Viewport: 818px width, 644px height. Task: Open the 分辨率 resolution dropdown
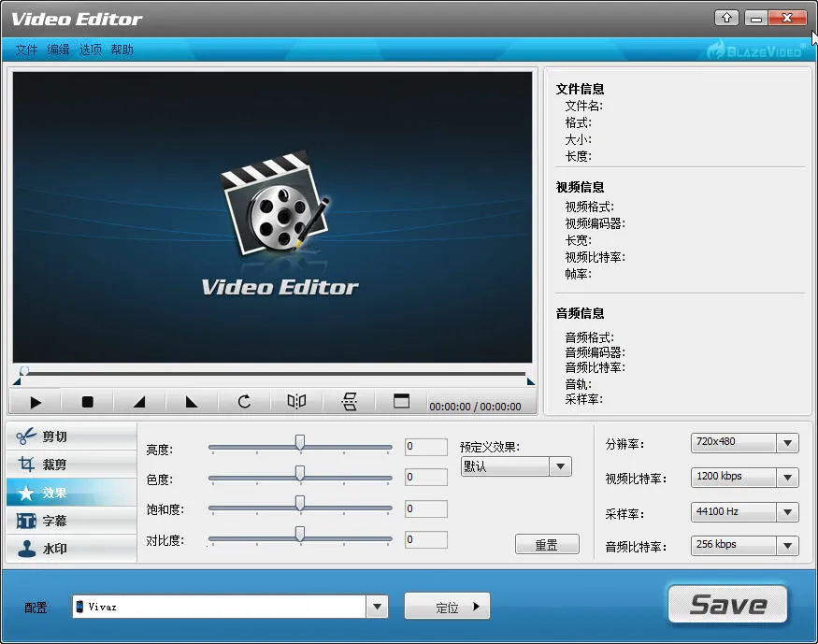coord(788,442)
